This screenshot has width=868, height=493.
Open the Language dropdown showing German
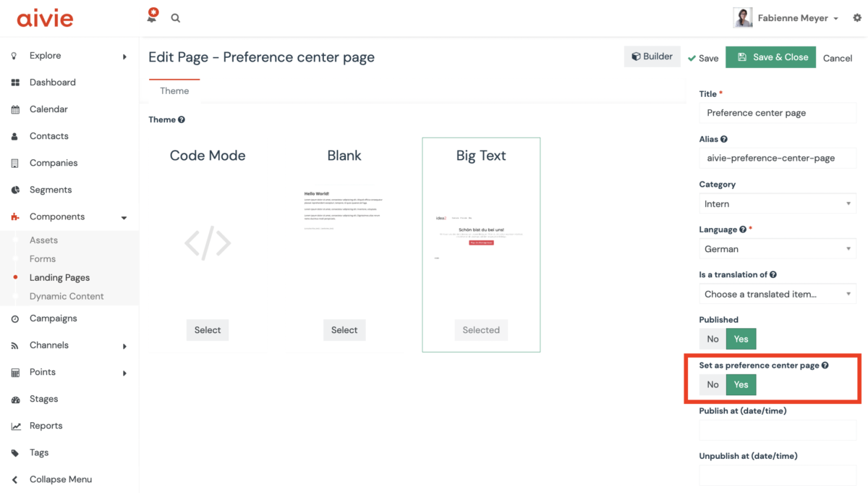click(777, 249)
